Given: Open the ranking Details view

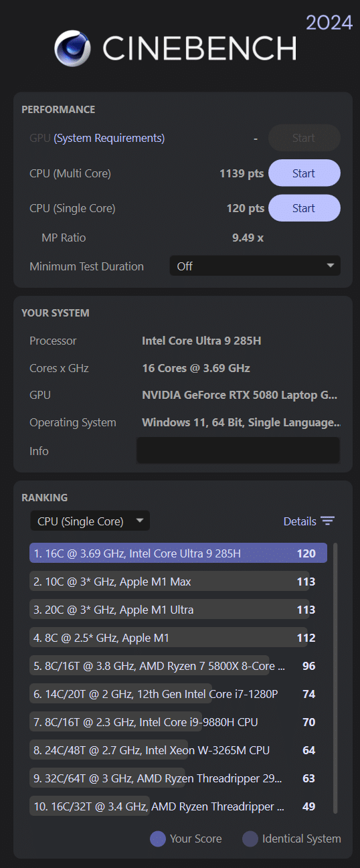Looking at the screenshot, I should coord(308,521).
